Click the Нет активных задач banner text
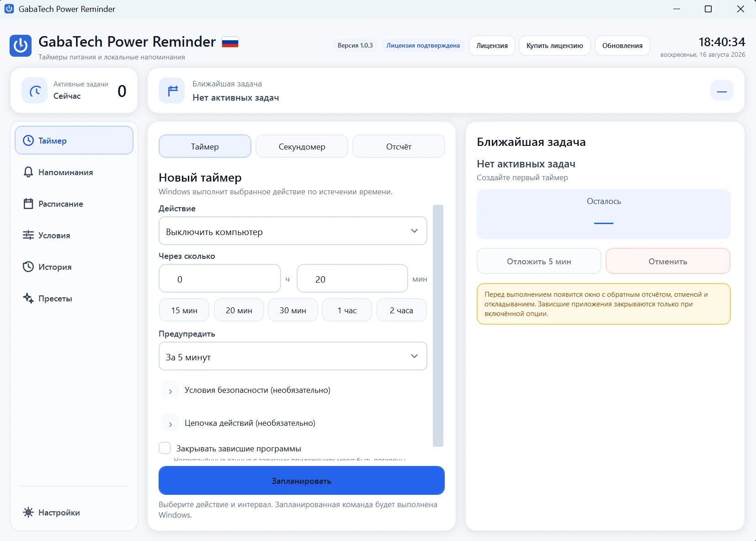 (x=236, y=97)
